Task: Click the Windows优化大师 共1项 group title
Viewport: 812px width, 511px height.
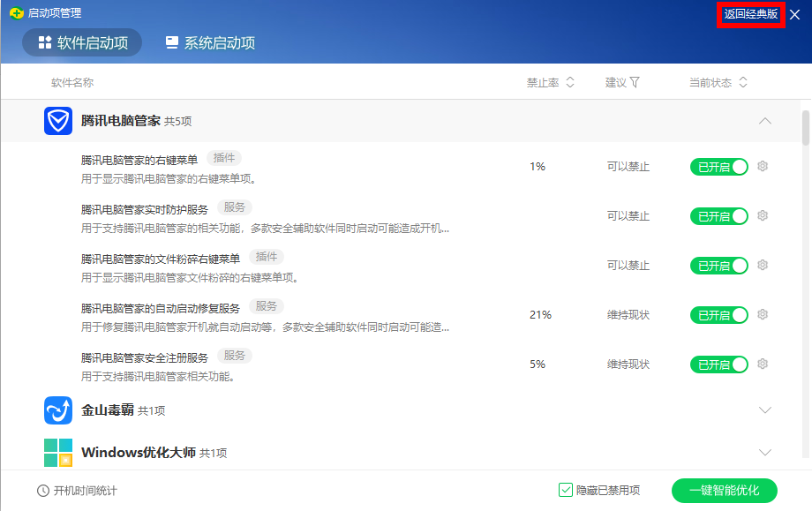Action: (154, 453)
